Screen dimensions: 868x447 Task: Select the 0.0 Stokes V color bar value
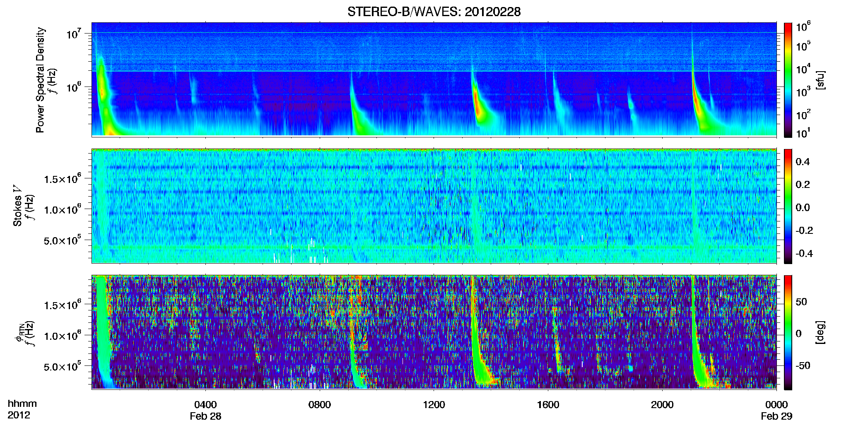pos(803,208)
